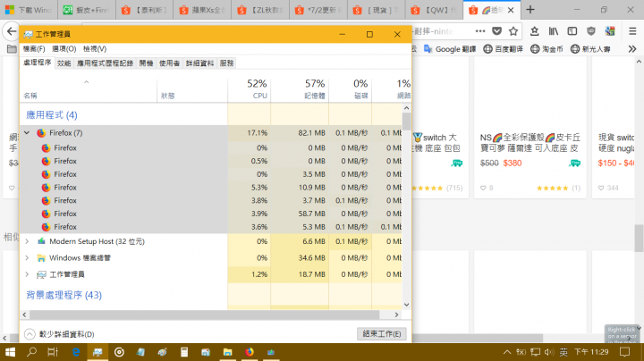Open a new Firefox tab with plus button
This screenshot has height=361, width=644.
[x=530, y=10]
